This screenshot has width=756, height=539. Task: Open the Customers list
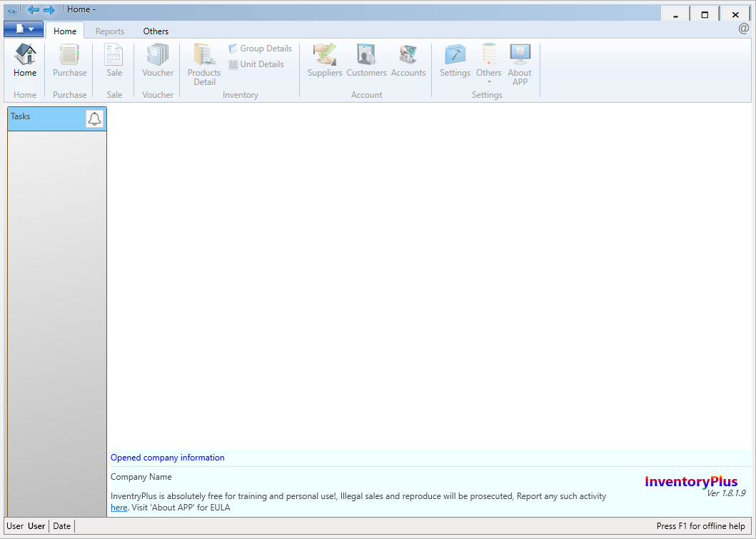366,61
